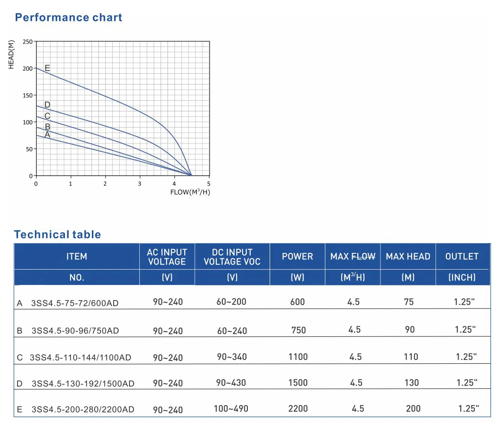Screen dimensions: 504x432
Task: Select the MAX HEAD column header
Action: (408, 257)
